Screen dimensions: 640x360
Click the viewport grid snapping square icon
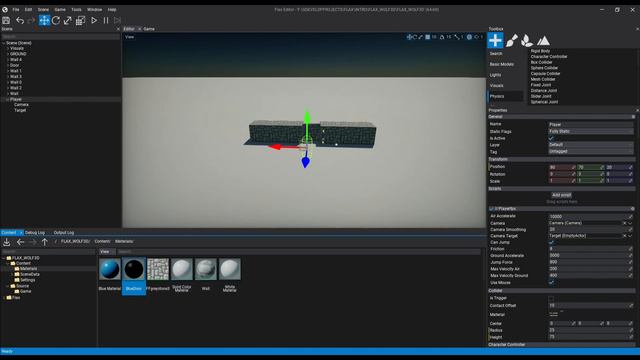point(428,37)
